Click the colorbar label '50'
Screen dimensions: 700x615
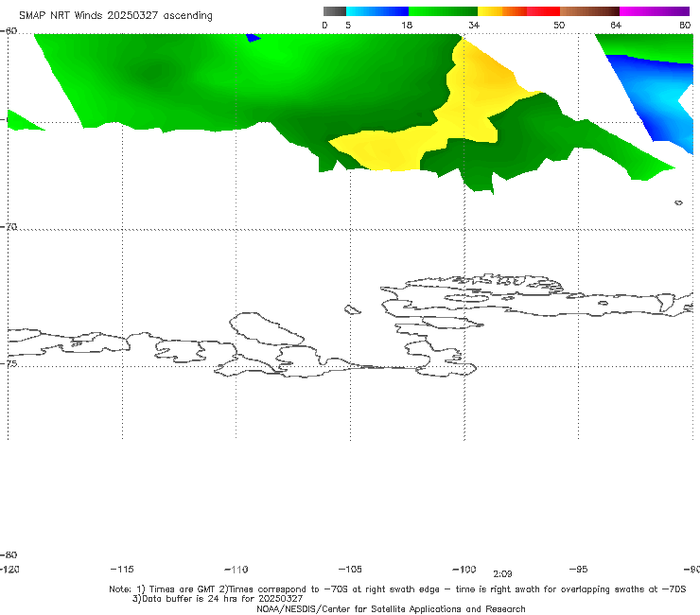(x=559, y=25)
